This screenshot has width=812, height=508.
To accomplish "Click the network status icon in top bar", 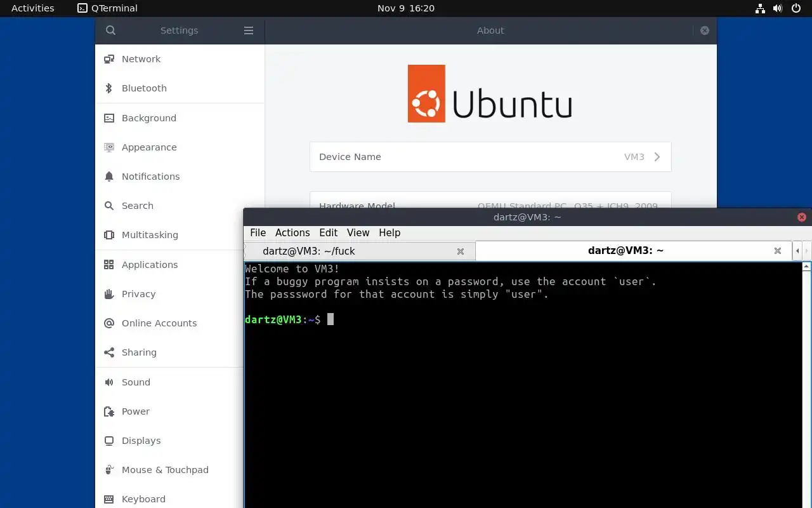I will point(760,8).
